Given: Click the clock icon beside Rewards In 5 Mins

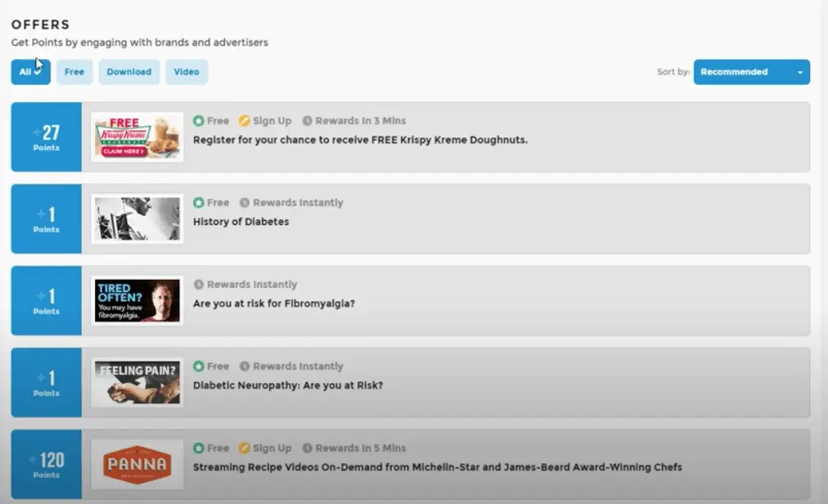Looking at the screenshot, I should (308, 448).
